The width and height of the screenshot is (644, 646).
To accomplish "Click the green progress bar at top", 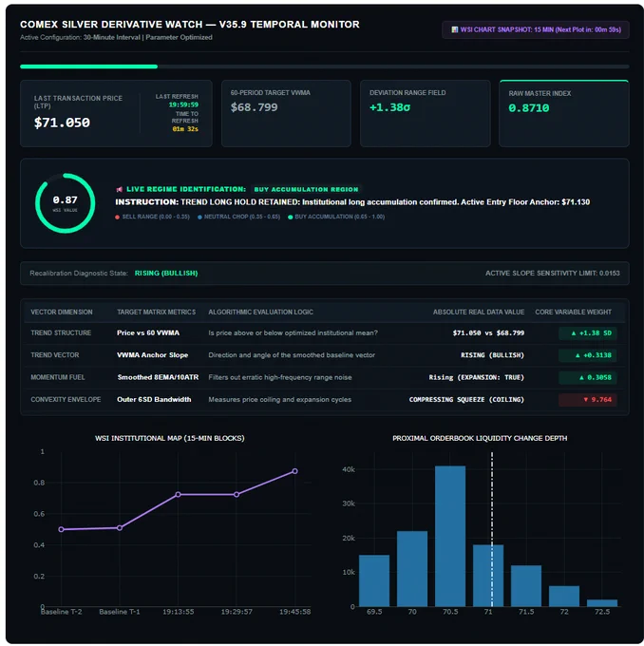I will (88, 66).
